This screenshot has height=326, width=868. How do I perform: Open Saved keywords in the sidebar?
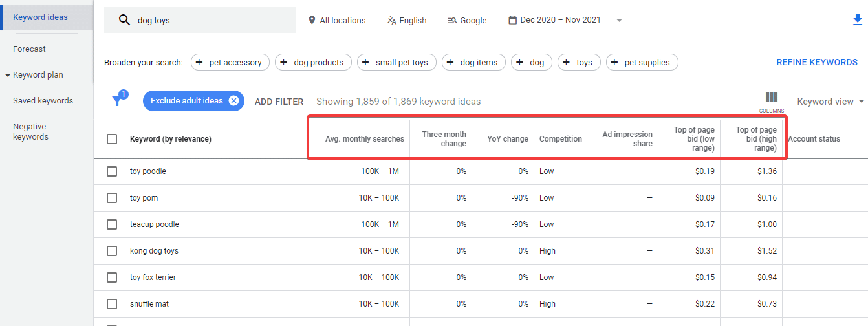[43, 101]
